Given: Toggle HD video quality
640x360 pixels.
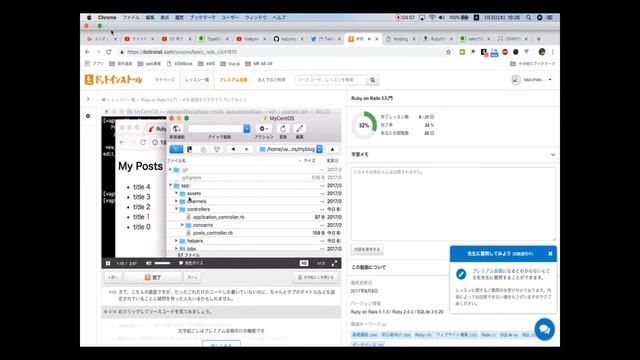Looking at the screenshot, I should 304,263.
